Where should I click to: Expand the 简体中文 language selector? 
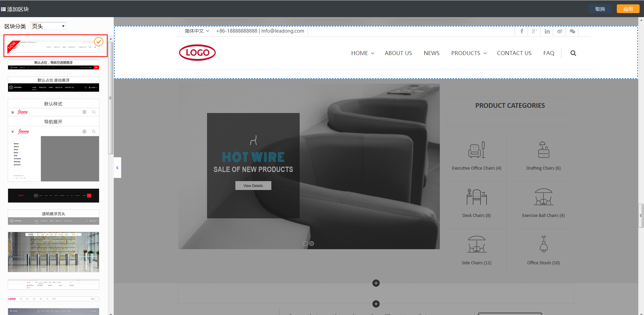[197, 31]
